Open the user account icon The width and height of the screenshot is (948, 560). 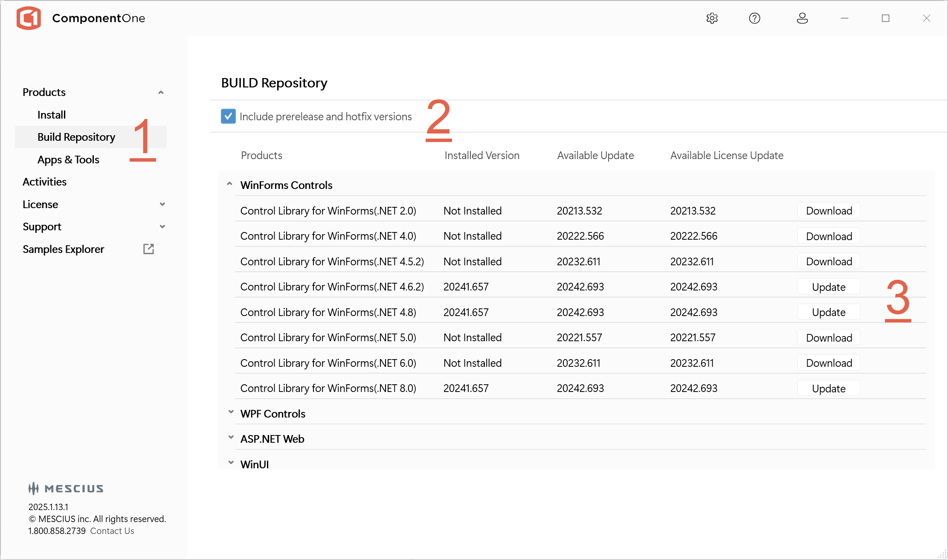point(802,18)
